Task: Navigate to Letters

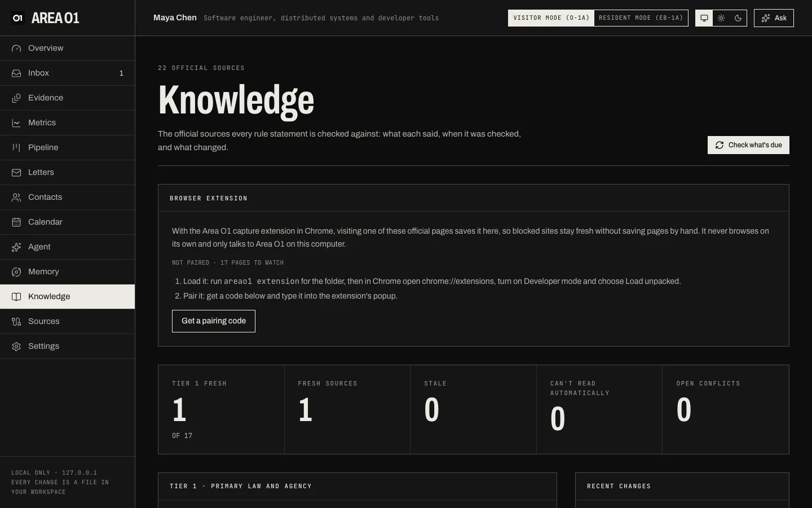Action: click(68, 173)
